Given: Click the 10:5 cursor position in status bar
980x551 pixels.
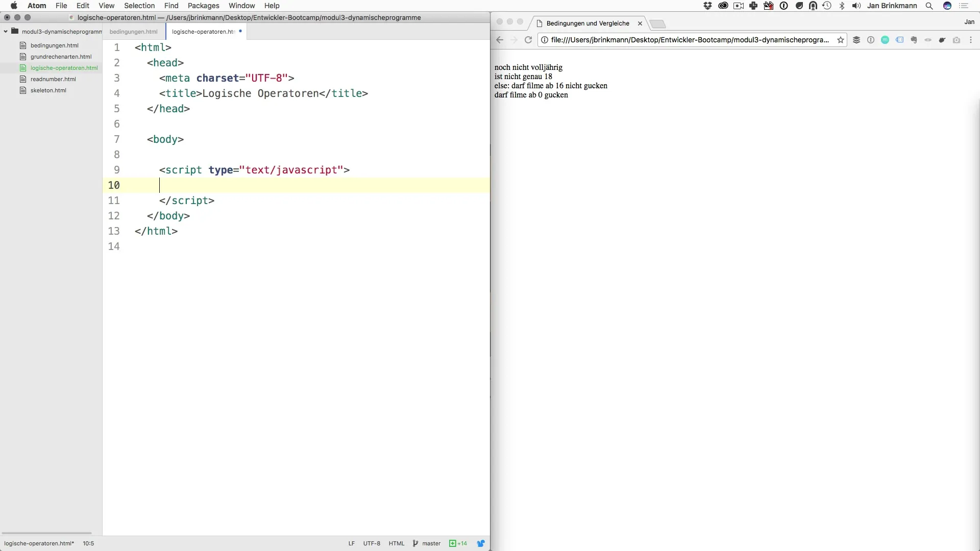Looking at the screenshot, I should point(88,543).
